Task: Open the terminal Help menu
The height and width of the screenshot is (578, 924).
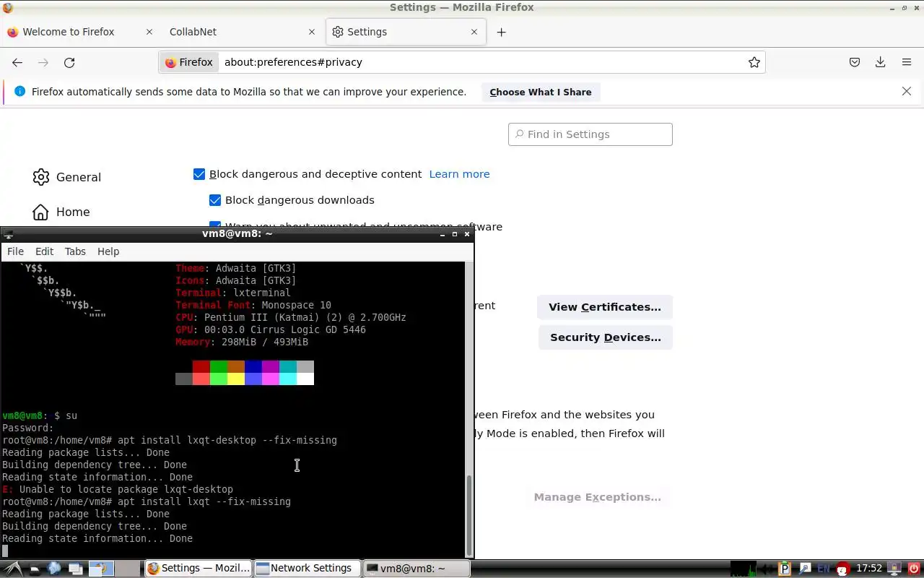Action: pos(108,251)
